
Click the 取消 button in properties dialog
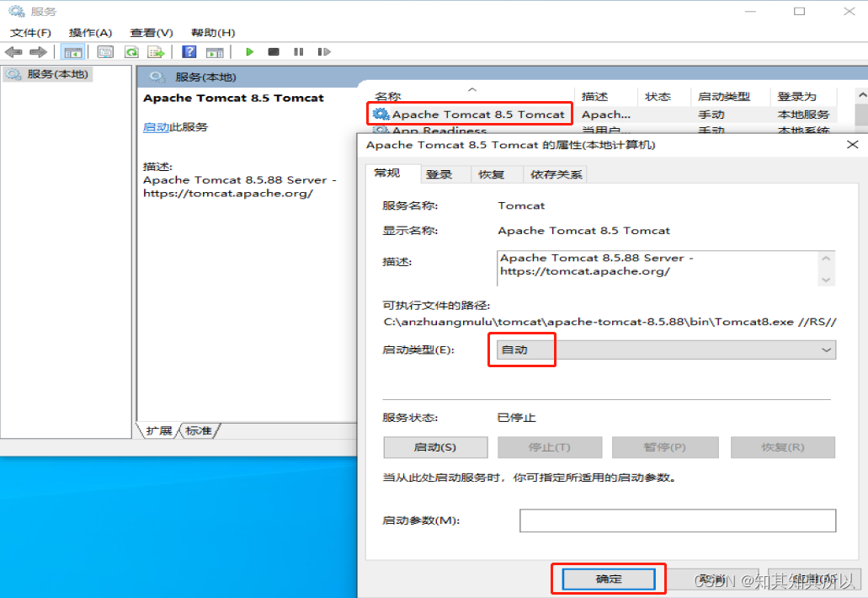pos(712,579)
